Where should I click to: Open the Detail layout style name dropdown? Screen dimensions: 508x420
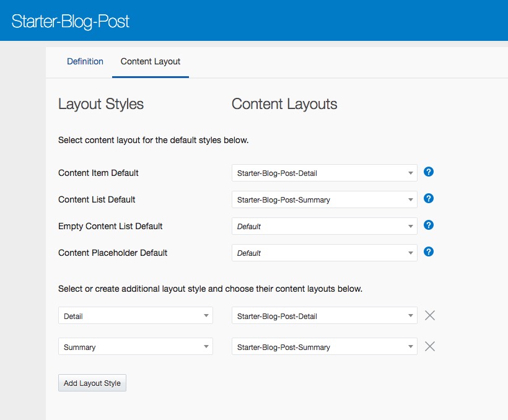tap(135, 316)
